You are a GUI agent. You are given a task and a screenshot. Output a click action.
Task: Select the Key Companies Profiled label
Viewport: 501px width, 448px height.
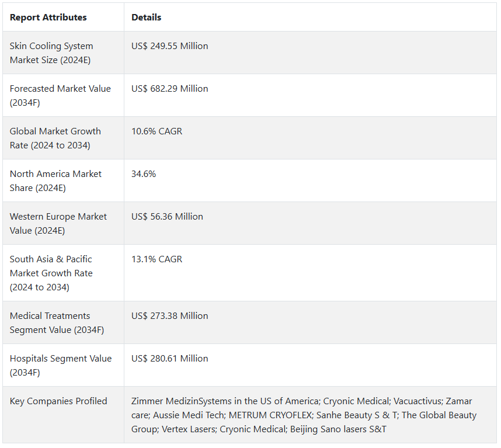point(58,401)
